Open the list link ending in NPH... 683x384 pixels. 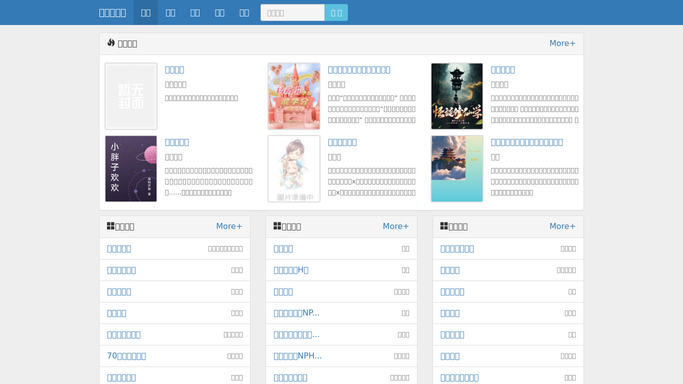298,356
